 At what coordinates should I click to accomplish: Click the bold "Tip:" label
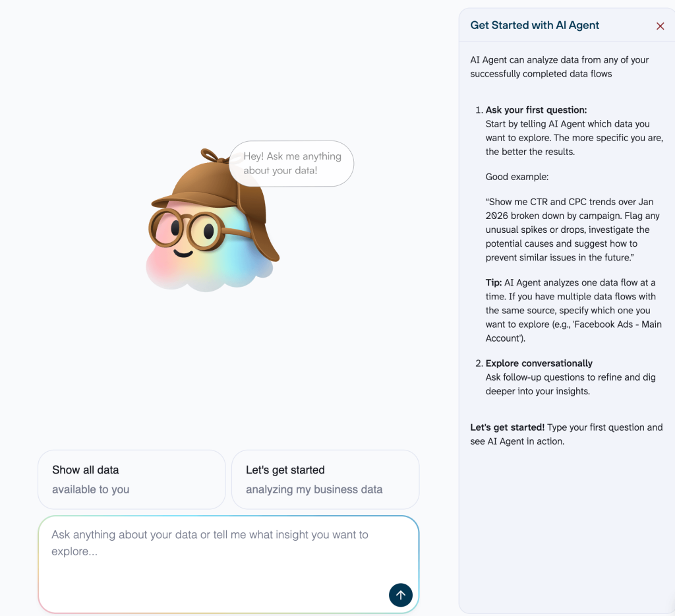pyautogui.click(x=494, y=282)
